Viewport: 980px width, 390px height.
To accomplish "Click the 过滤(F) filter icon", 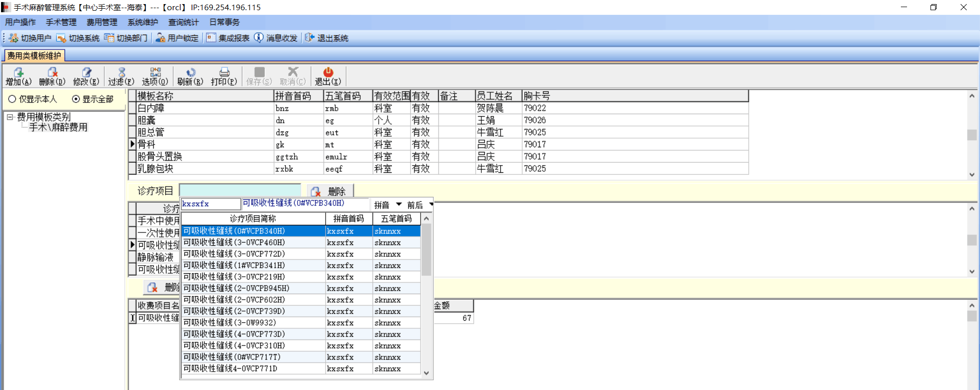I will pyautogui.click(x=121, y=72).
